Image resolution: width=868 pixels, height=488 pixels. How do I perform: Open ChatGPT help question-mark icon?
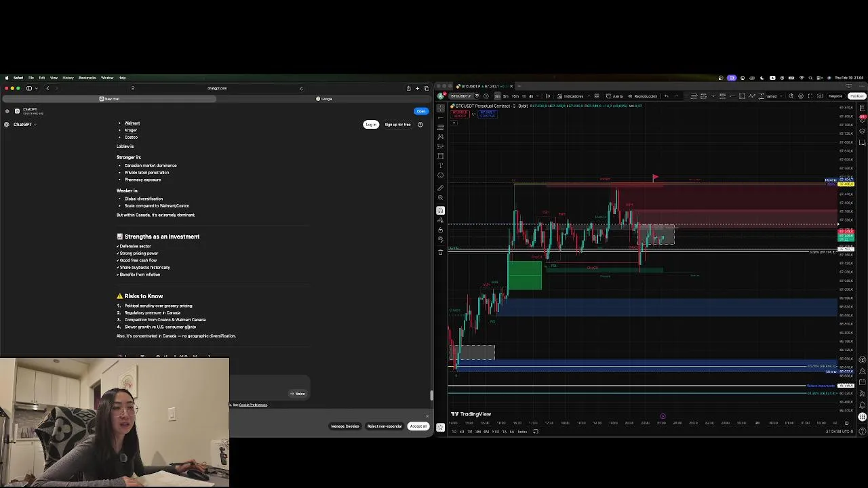click(x=420, y=125)
